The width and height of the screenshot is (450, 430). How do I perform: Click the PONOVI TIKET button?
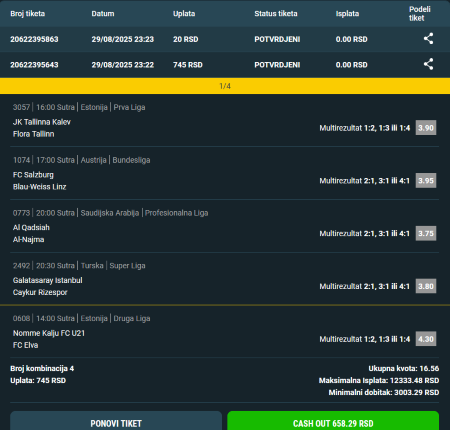coord(116,421)
